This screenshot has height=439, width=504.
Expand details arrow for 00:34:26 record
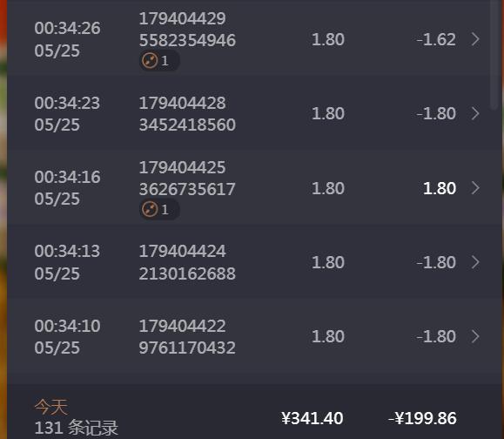point(476,39)
